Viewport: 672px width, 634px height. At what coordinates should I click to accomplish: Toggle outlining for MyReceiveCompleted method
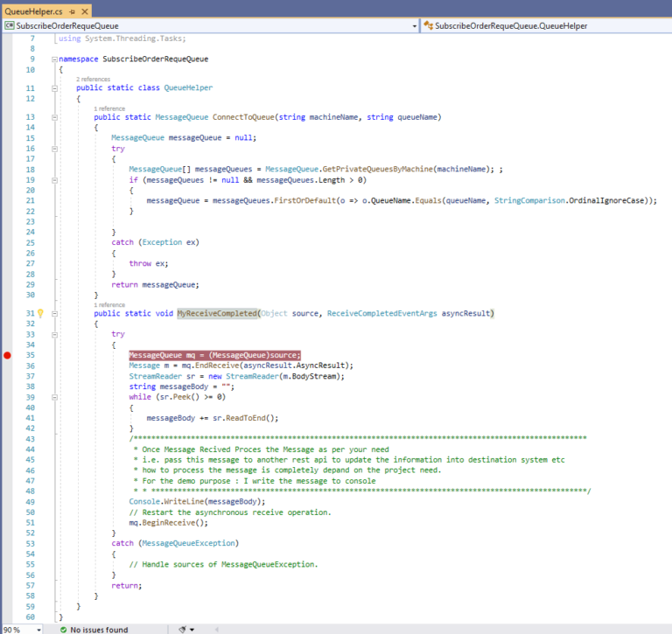55,313
